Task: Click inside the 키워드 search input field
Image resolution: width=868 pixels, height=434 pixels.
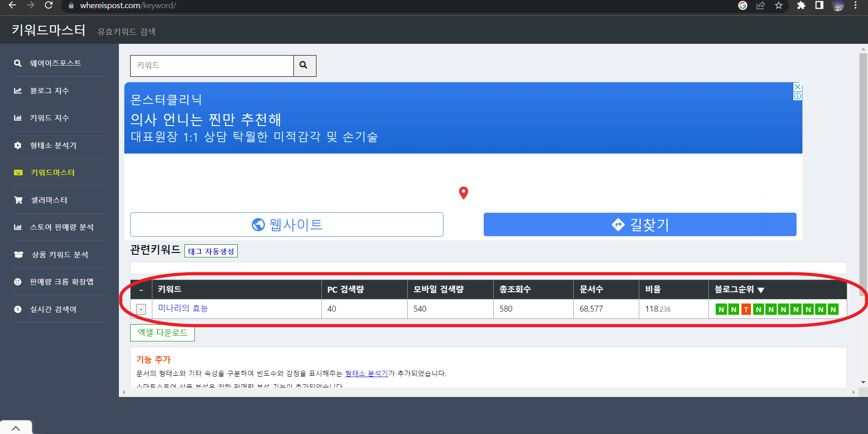Action: (211, 65)
